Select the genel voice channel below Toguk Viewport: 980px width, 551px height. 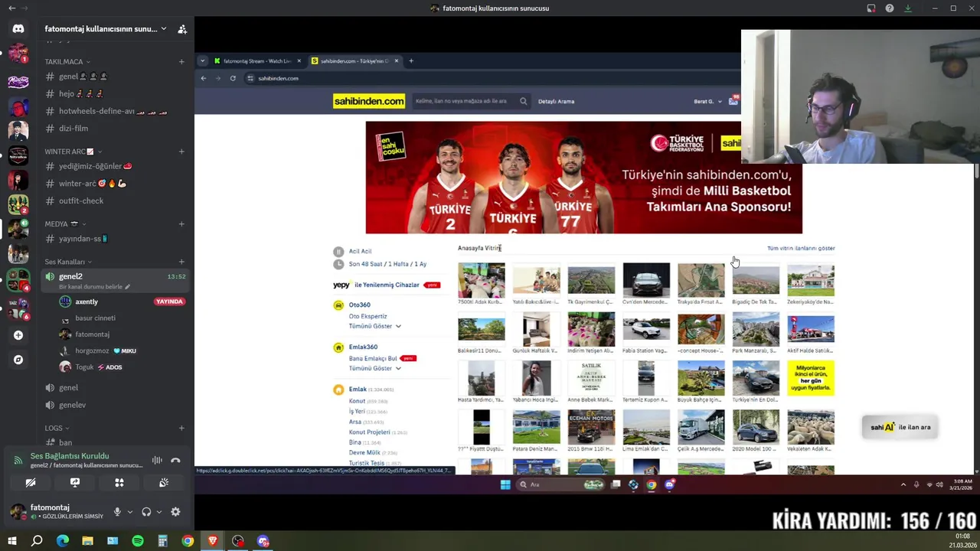[115, 388]
